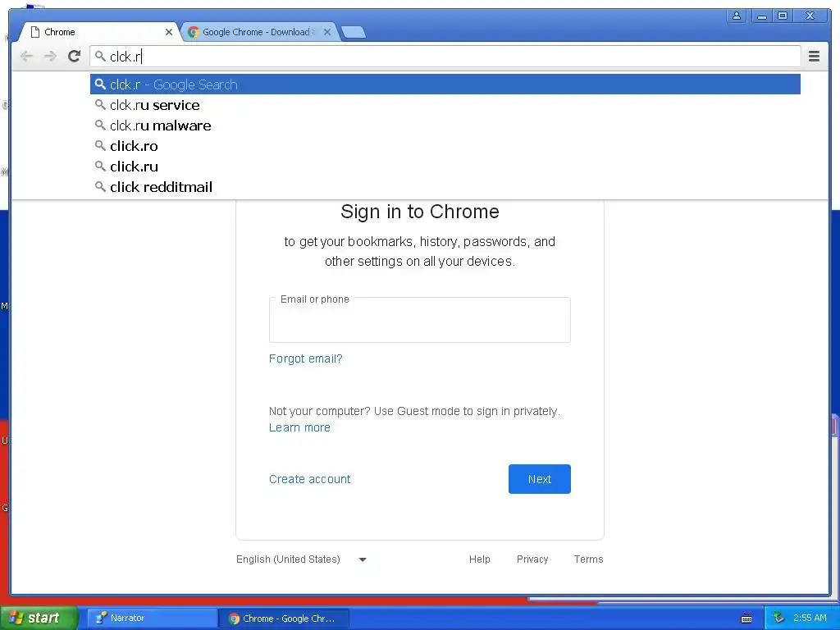Switch to Google Chrome - Download tab

tap(259, 32)
